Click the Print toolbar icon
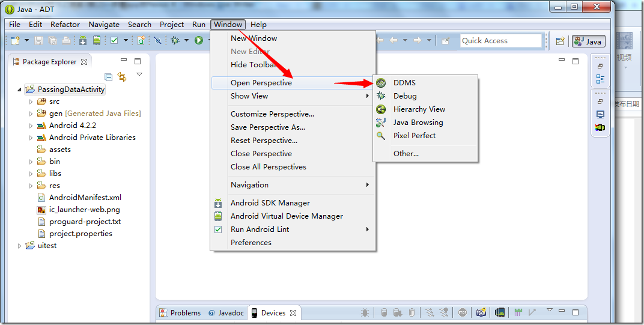 [x=66, y=40]
